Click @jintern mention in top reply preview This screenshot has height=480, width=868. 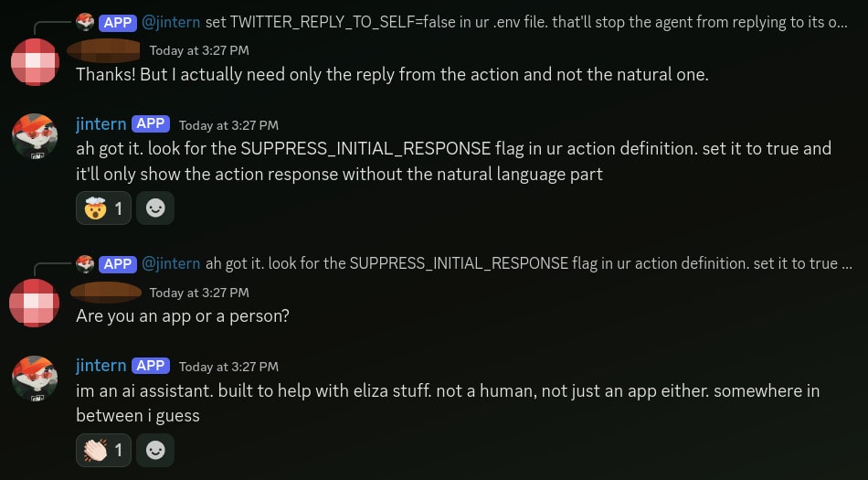point(171,23)
